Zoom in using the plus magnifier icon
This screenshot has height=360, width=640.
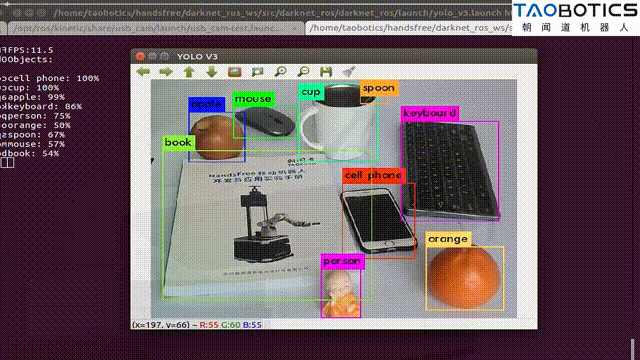pos(280,72)
